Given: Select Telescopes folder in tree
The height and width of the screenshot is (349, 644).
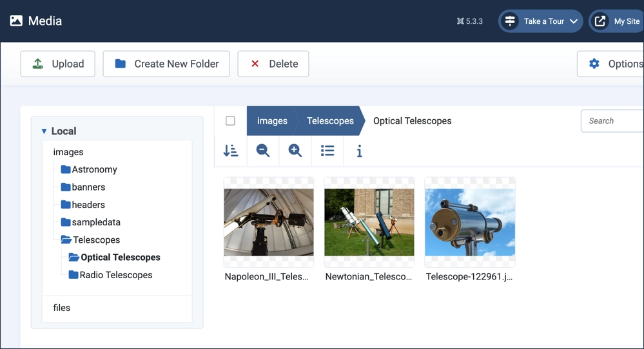Looking at the screenshot, I should click(x=97, y=240).
